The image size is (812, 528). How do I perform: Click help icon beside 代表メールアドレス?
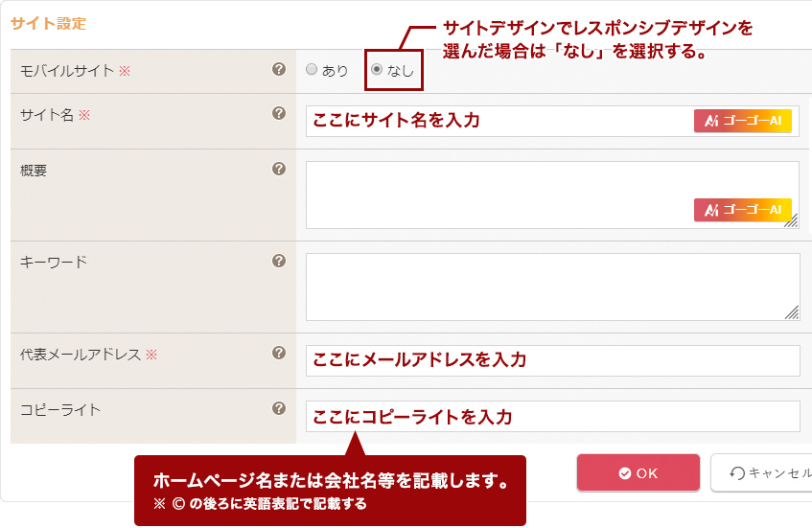(x=279, y=353)
